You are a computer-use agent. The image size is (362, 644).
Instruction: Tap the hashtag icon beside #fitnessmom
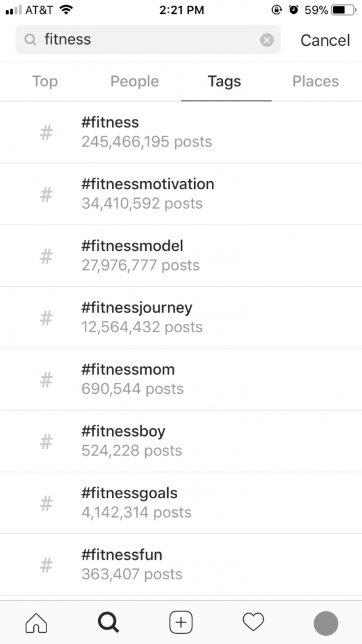[46, 379]
